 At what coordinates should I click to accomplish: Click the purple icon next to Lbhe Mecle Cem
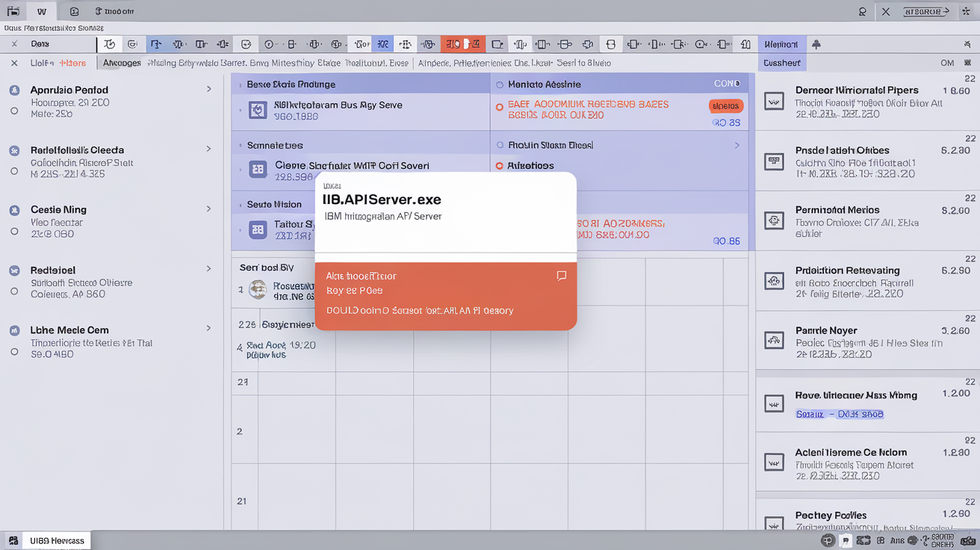click(x=14, y=330)
